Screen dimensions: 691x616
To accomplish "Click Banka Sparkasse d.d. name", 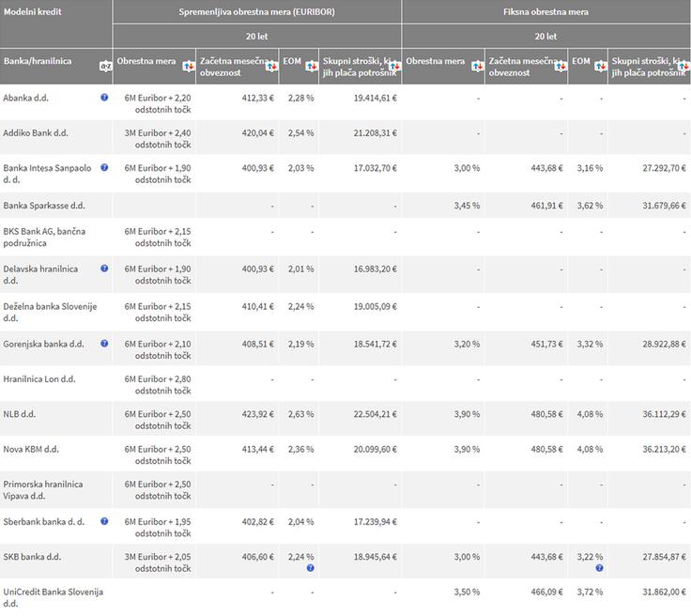I will tap(44, 206).
